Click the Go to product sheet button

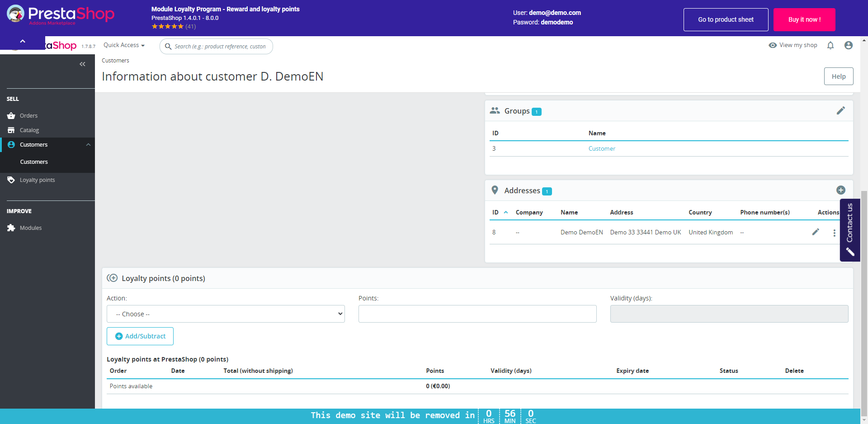[726, 19]
